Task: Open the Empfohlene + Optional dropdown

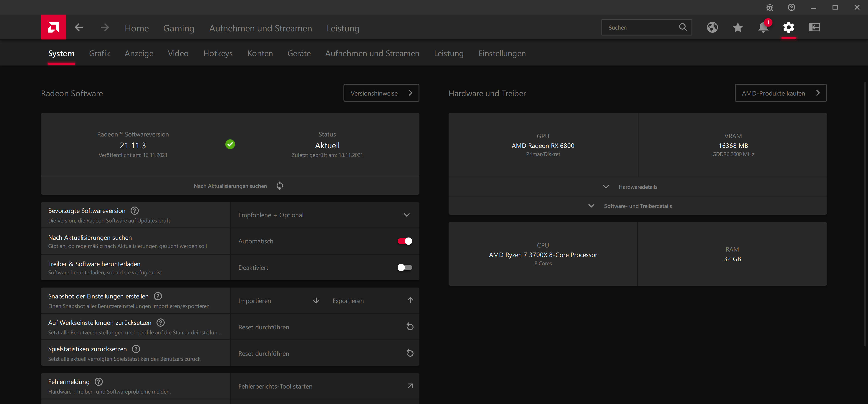Action: [x=325, y=215]
